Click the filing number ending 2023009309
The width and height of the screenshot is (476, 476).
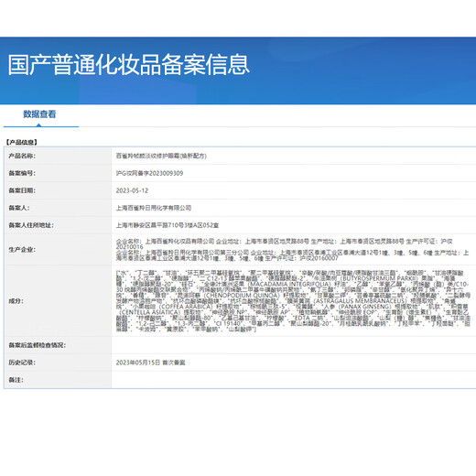point(149,173)
